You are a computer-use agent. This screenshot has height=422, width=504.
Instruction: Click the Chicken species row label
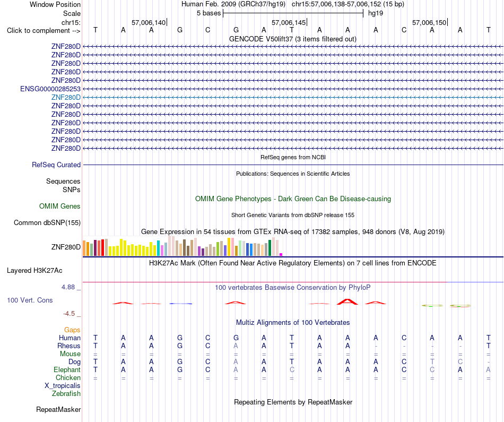(68, 377)
